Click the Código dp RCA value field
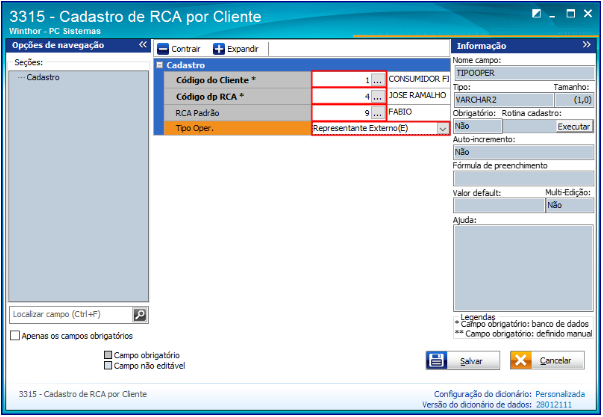The width and height of the screenshot is (603, 417). click(342, 97)
